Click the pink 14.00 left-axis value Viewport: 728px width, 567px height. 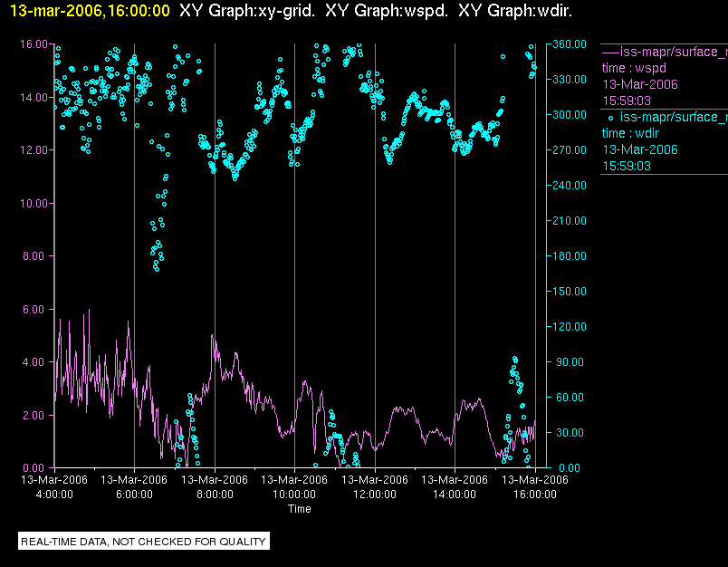(x=34, y=98)
